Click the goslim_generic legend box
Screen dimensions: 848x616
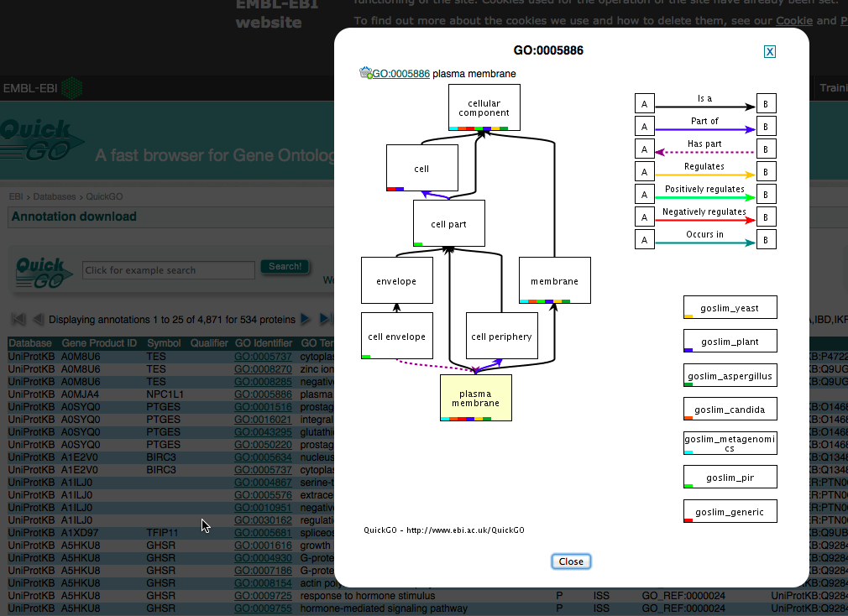pos(730,511)
